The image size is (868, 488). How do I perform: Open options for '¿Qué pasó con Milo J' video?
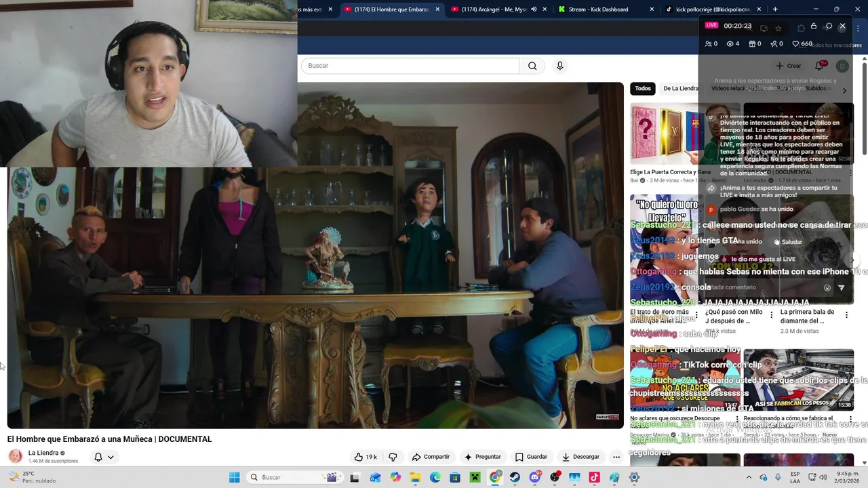(771, 314)
